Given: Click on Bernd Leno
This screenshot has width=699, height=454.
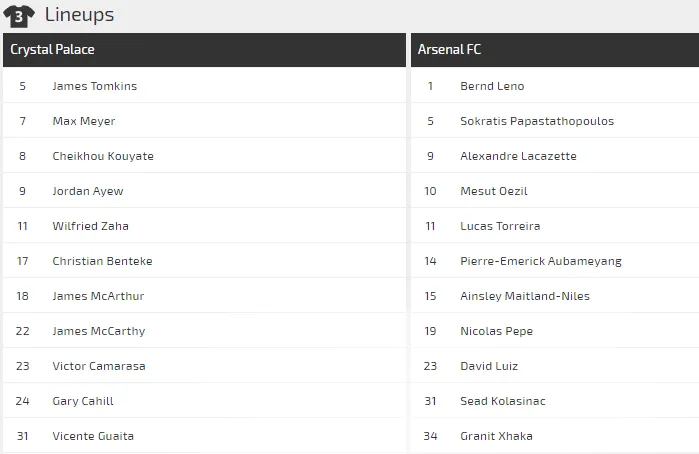Looking at the screenshot, I should [492, 86].
